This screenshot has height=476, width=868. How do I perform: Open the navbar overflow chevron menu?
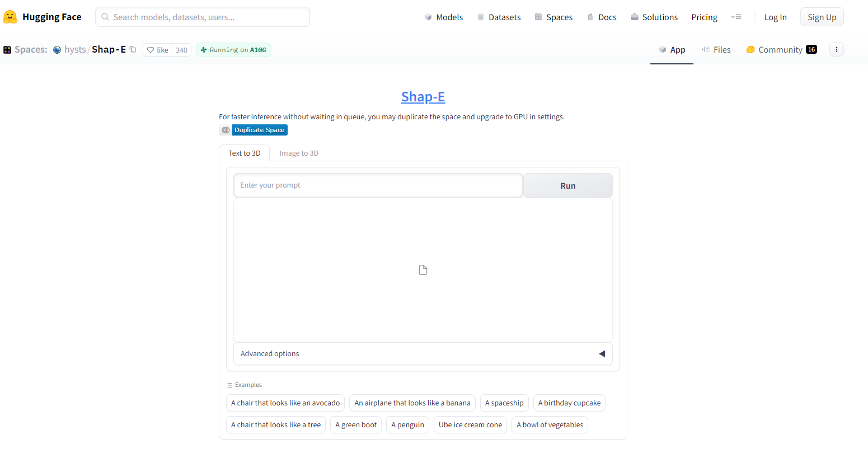tap(736, 17)
